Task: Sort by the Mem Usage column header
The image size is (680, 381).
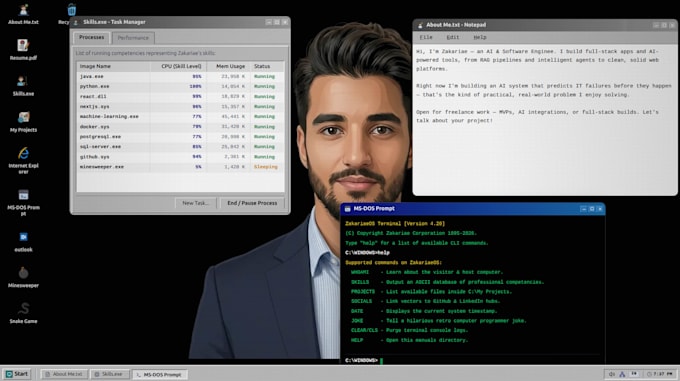Action: 228,66
